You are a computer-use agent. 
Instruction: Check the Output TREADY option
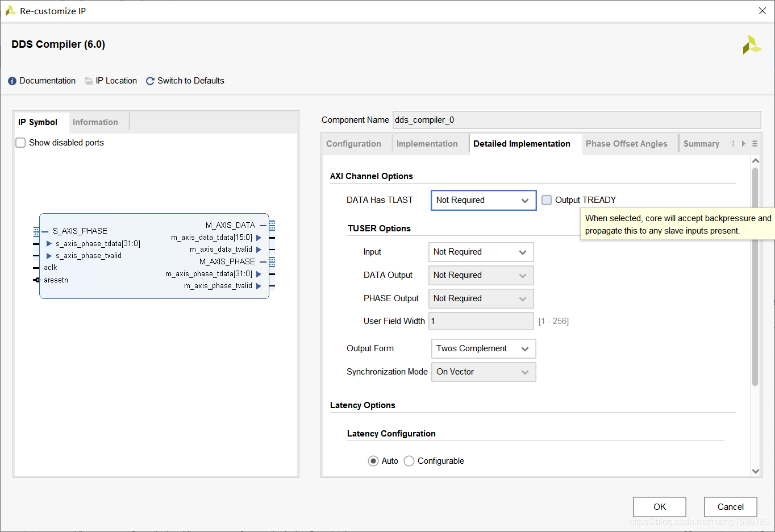[x=547, y=200]
